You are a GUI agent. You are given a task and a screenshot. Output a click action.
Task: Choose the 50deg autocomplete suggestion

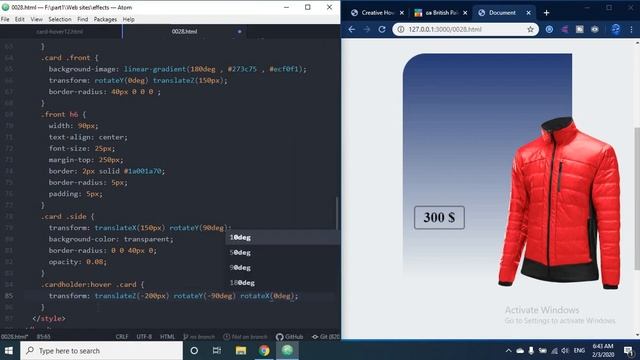(282, 252)
